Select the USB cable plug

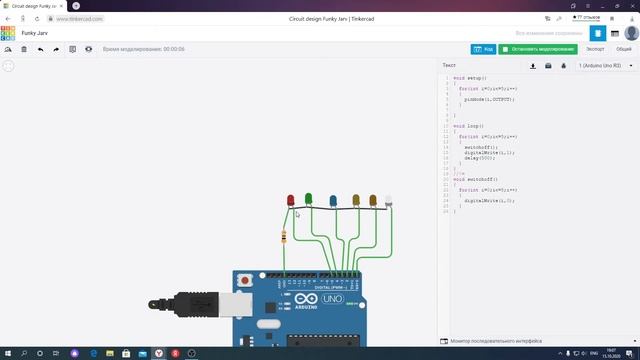200,304
